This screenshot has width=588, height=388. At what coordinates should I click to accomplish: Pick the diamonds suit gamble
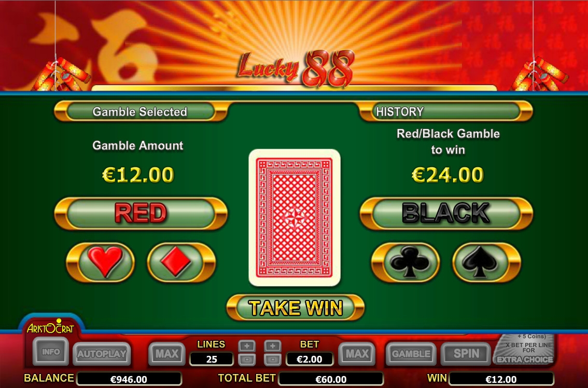[181, 262]
